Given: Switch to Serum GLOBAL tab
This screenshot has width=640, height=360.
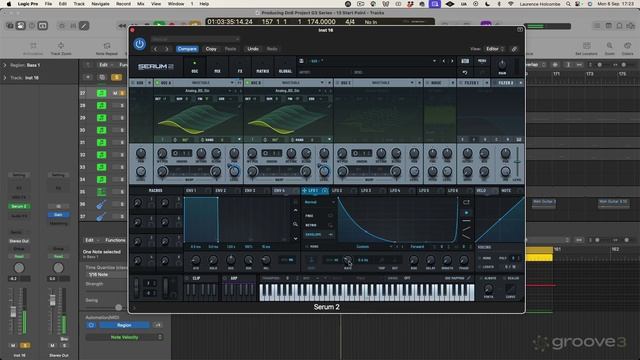Looking at the screenshot, I should tap(285, 67).
